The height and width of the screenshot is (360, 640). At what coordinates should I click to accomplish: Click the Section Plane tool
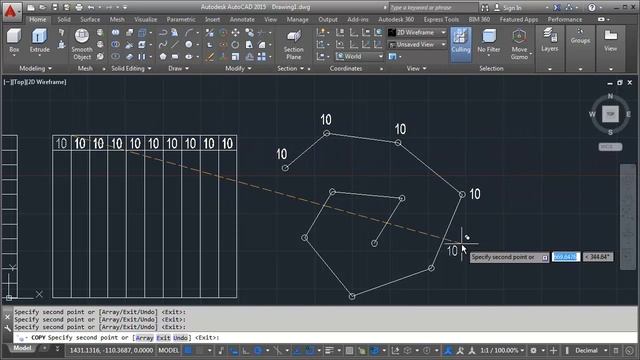293,45
